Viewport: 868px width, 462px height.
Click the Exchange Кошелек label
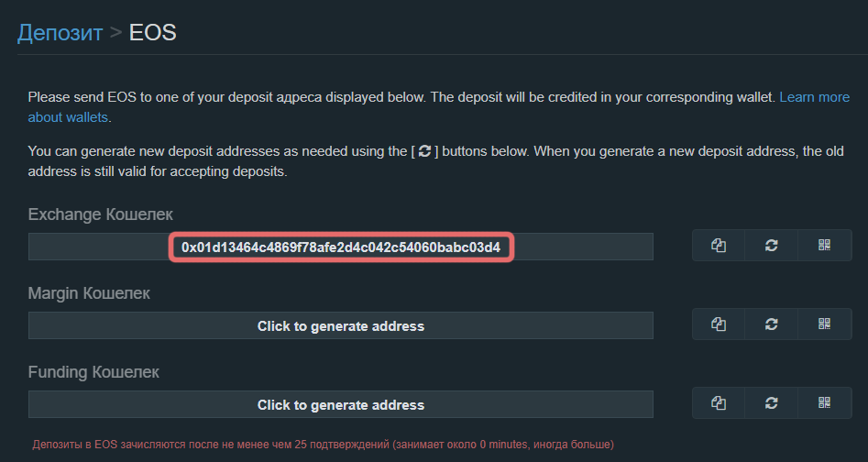(101, 214)
